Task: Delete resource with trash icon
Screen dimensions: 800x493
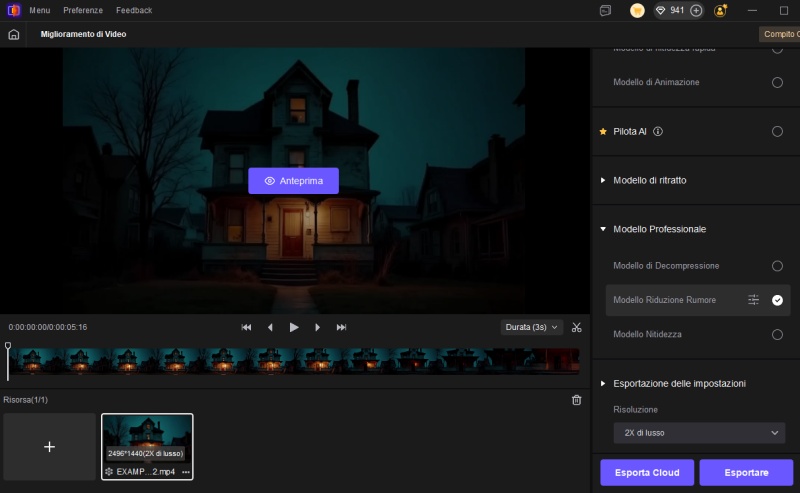Action: [576, 400]
